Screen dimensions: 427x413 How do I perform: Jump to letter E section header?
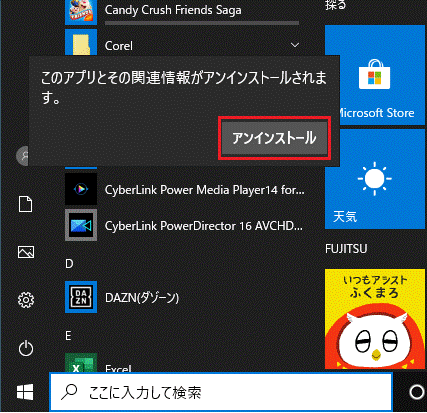click(68, 336)
